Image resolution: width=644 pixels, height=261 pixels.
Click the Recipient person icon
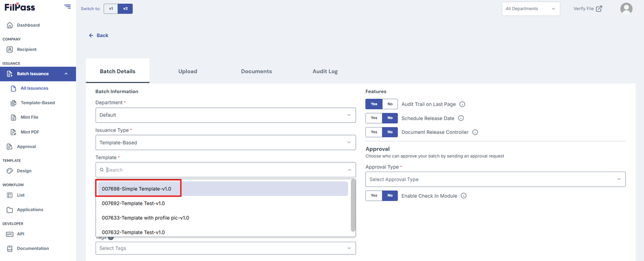(10, 49)
